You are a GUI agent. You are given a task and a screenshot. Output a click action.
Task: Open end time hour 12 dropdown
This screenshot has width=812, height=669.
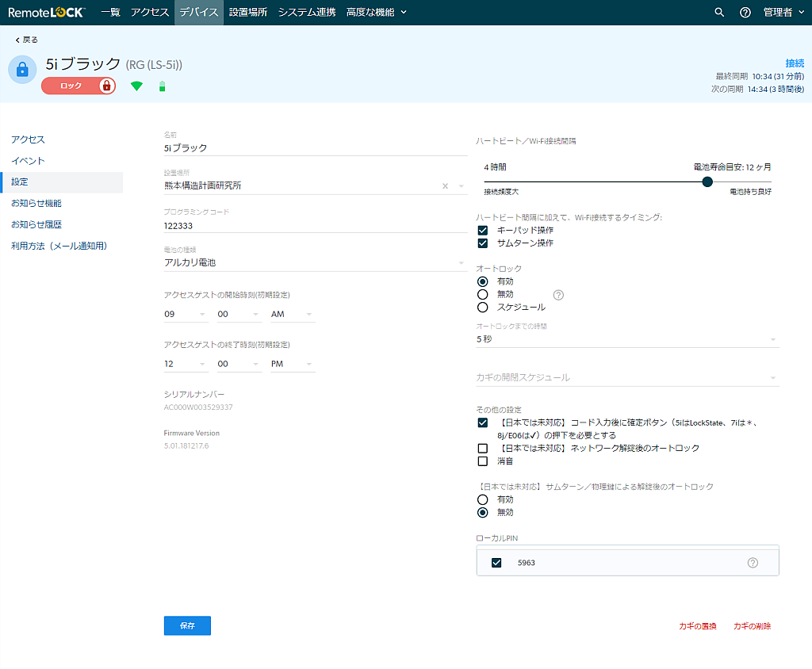pyautogui.click(x=186, y=364)
